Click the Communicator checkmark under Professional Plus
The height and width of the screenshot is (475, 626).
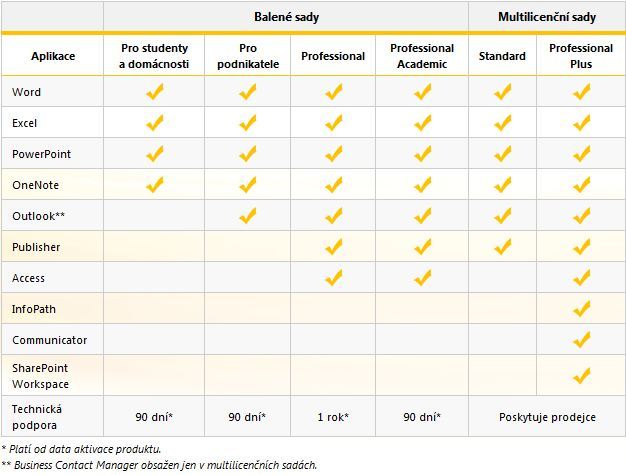tap(581, 340)
